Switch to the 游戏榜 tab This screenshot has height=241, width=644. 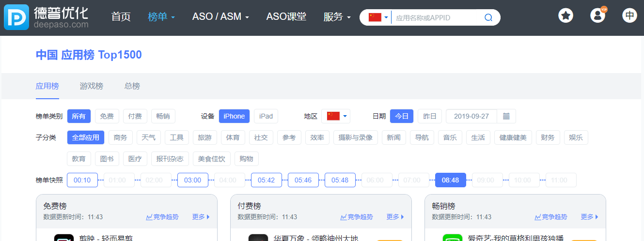tap(92, 86)
